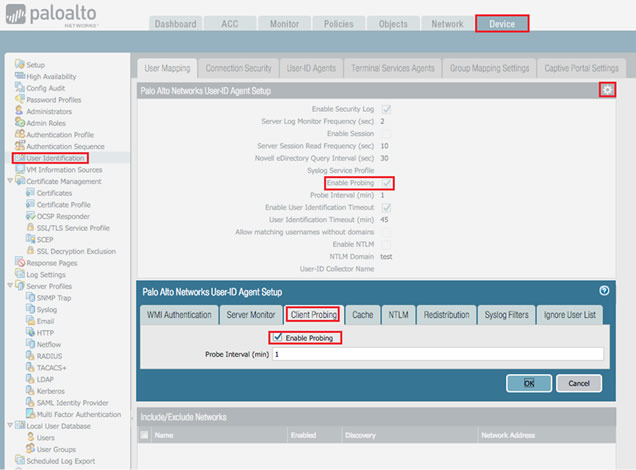This screenshot has width=636, height=470.
Task: Open the Client Probing tab in dialog
Action: coord(314,315)
